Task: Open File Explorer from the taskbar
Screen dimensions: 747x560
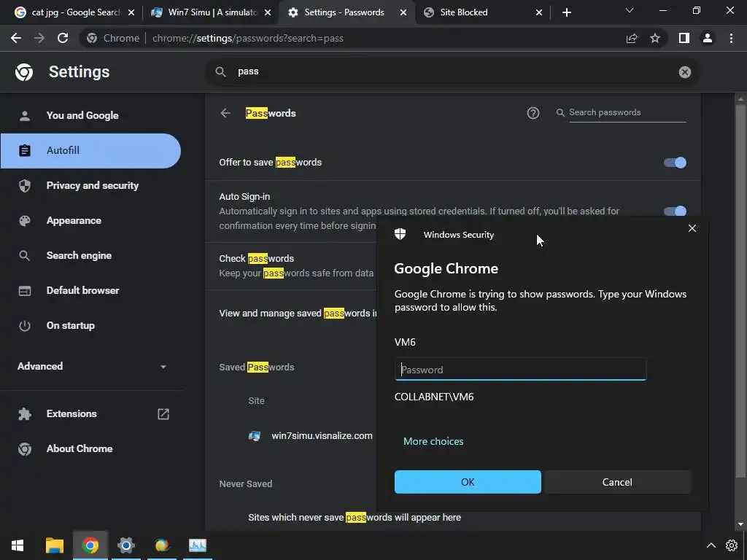Action: pos(54,545)
